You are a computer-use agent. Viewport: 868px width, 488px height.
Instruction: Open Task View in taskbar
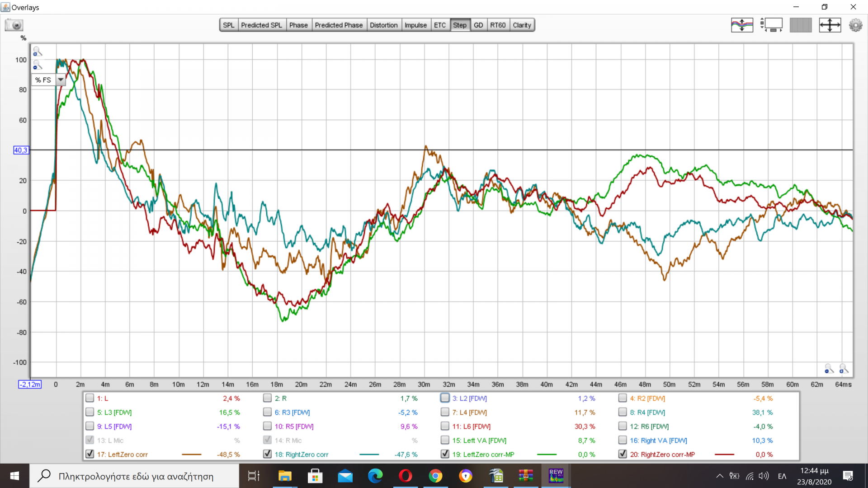(x=254, y=476)
